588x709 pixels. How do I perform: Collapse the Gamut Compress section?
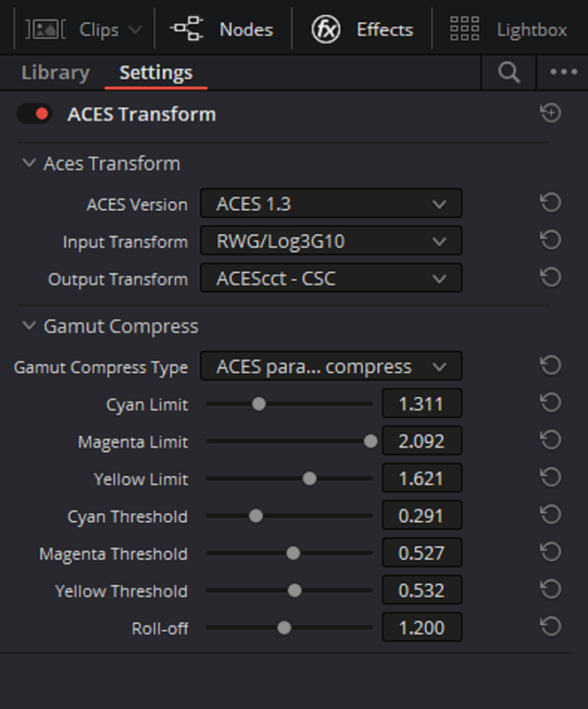29,325
